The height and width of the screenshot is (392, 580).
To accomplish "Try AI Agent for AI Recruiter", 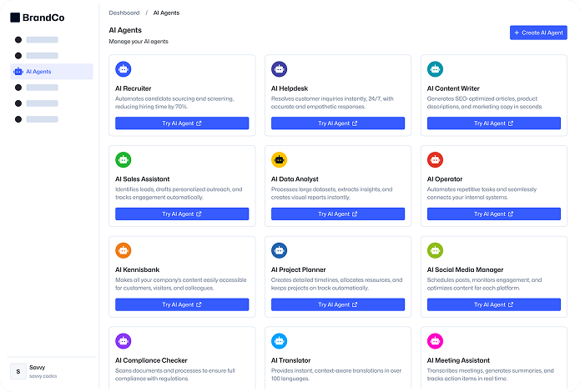I will (x=182, y=123).
